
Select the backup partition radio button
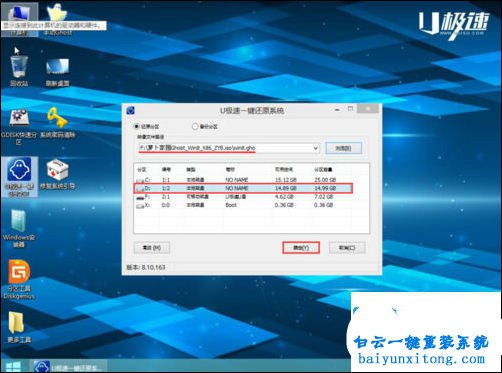coord(195,126)
